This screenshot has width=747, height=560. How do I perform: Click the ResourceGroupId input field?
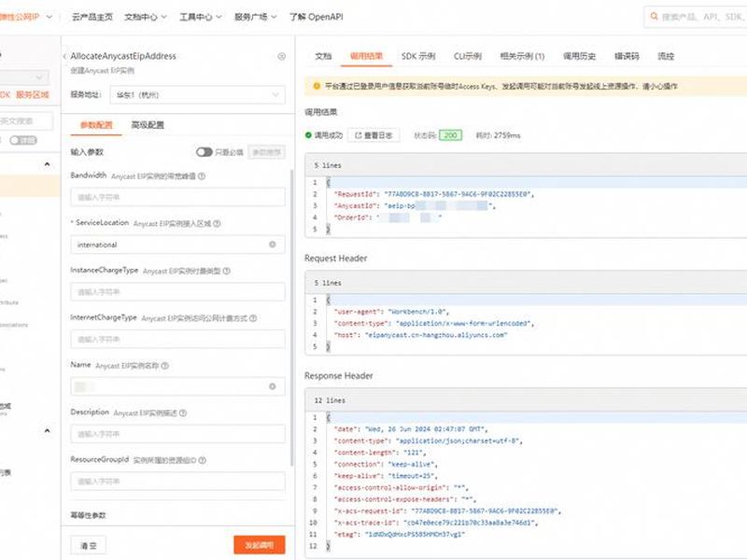[x=177, y=482]
